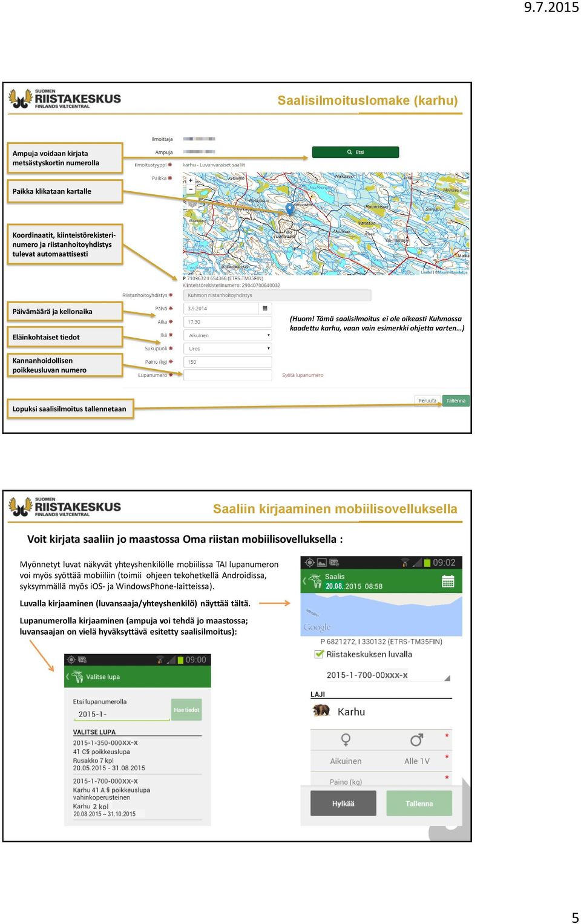Zoom in on the map with plus
Screen dimensions: 581x924
pyautogui.click(x=191, y=180)
